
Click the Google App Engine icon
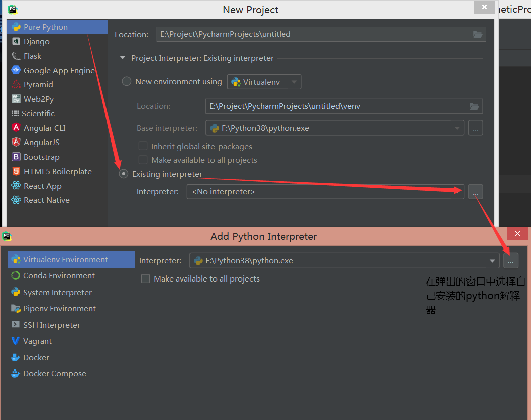coord(16,70)
